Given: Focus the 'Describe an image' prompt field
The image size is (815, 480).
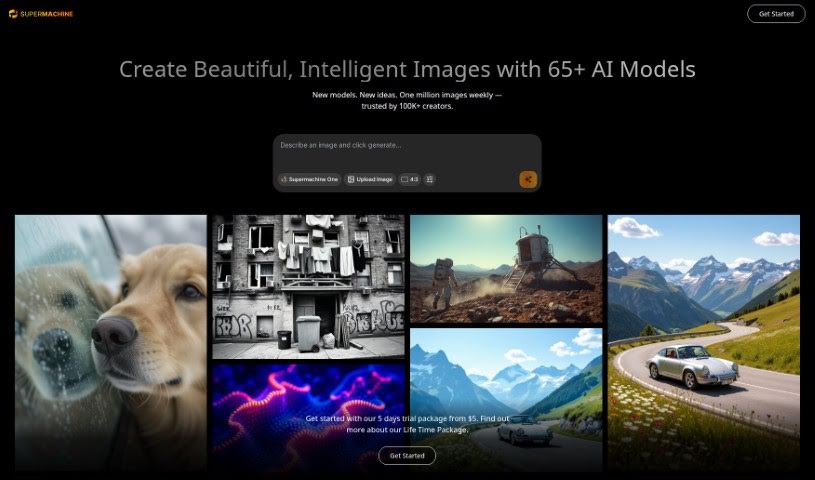Looking at the screenshot, I should pyautogui.click(x=407, y=152).
